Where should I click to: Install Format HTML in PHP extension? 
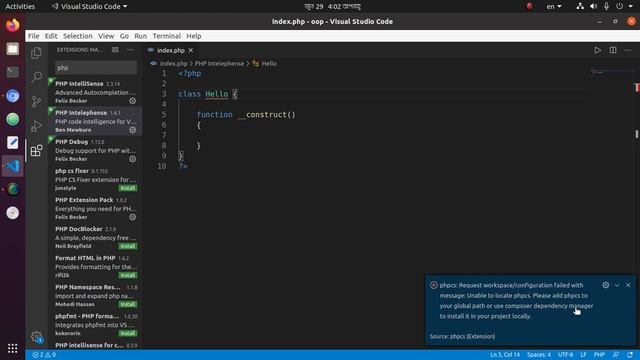point(128,275)
